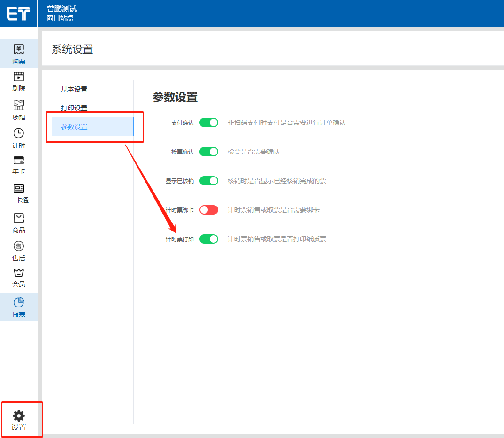Screen dimensions: 504x438
Task: Switch off the 计时票打印 toggle
Action: click(x=209, y=239)
